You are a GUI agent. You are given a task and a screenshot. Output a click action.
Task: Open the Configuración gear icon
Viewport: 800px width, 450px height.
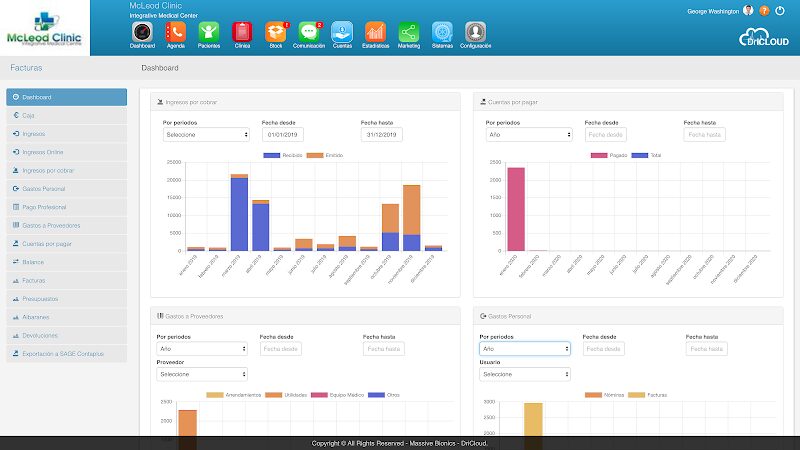tap(475, 32)
